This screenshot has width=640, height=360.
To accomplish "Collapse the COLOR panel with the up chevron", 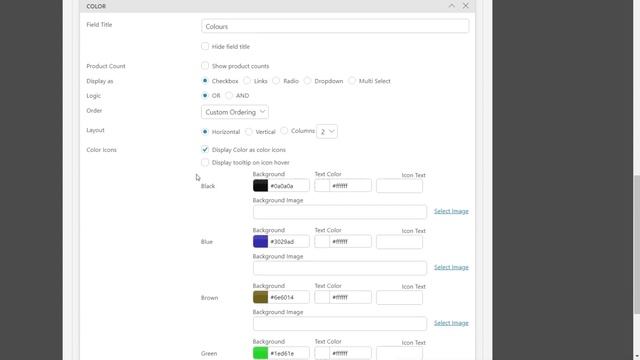I will tap(451, 6).
